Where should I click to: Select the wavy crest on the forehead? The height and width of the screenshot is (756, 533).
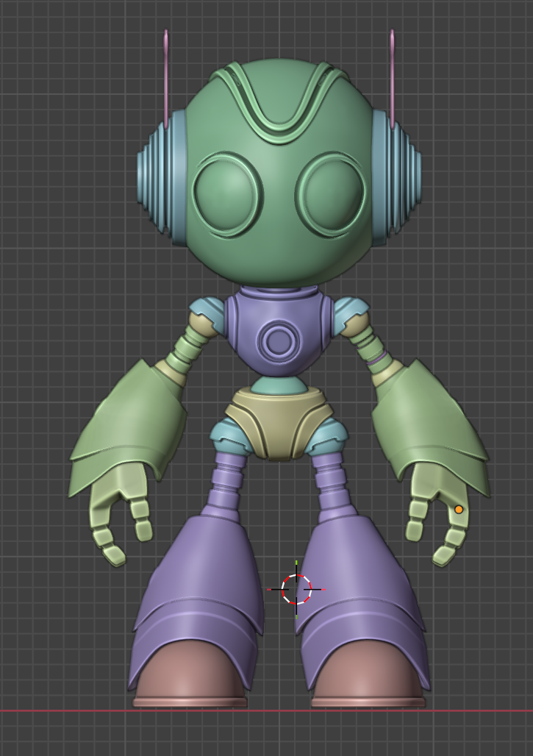pos(279,102)
